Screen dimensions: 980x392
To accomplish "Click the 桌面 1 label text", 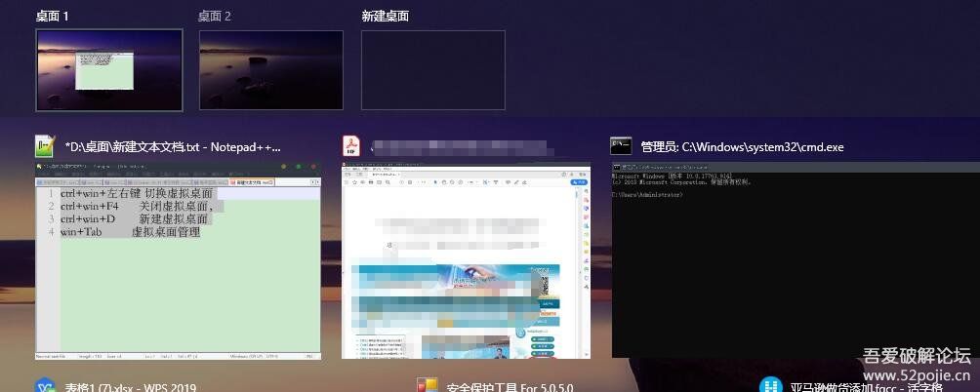I will [53, 17].
